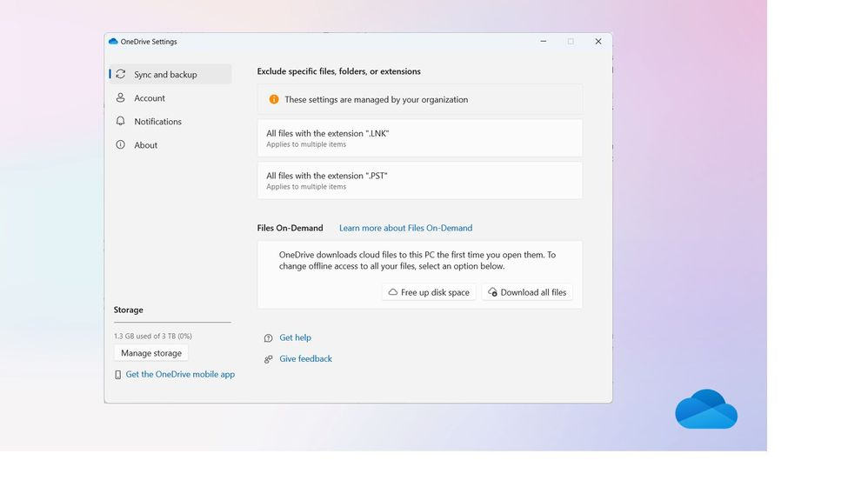868x487 pixels.
Task: Click the "1.3 GB used of 3 TB" text
Action: pyautogui.click(x=153, y=336)
